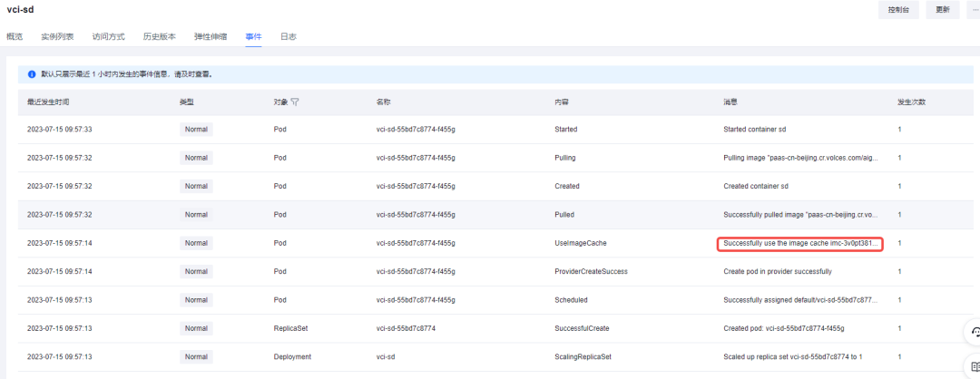Click the Deployment vci-sd name cell

(386, 357)
